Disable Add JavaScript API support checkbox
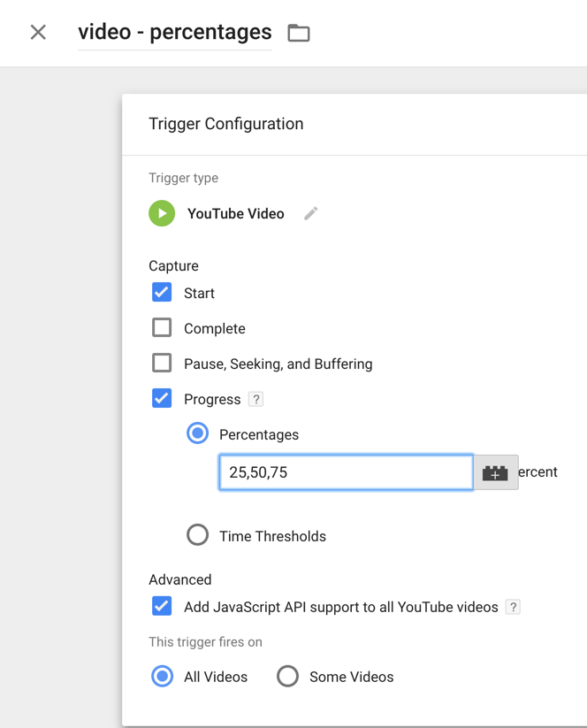 (162, 606)
